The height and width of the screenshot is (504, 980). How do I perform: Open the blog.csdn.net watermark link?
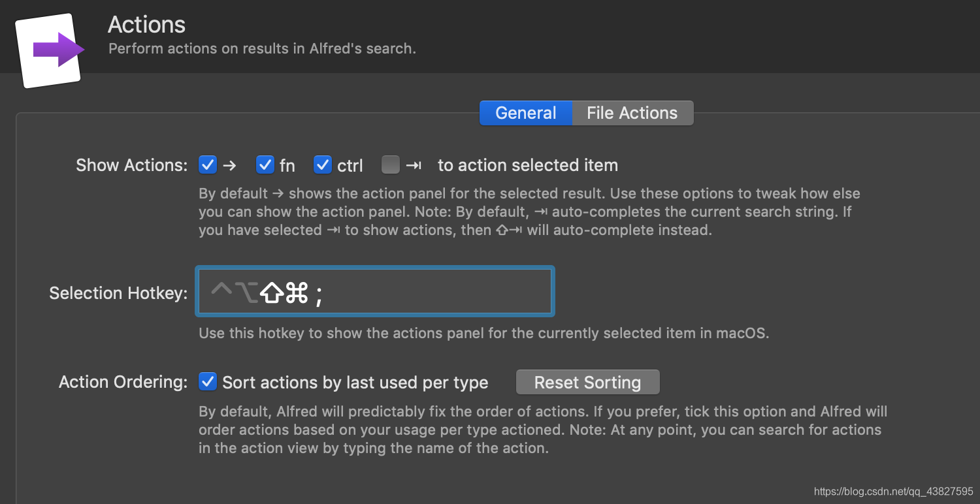click(893, 491)
